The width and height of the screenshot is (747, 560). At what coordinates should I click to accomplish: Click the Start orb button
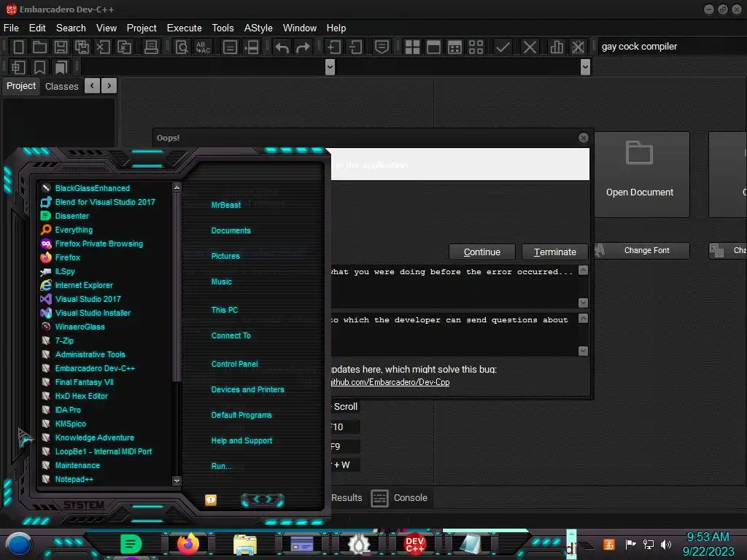(18, 545)
